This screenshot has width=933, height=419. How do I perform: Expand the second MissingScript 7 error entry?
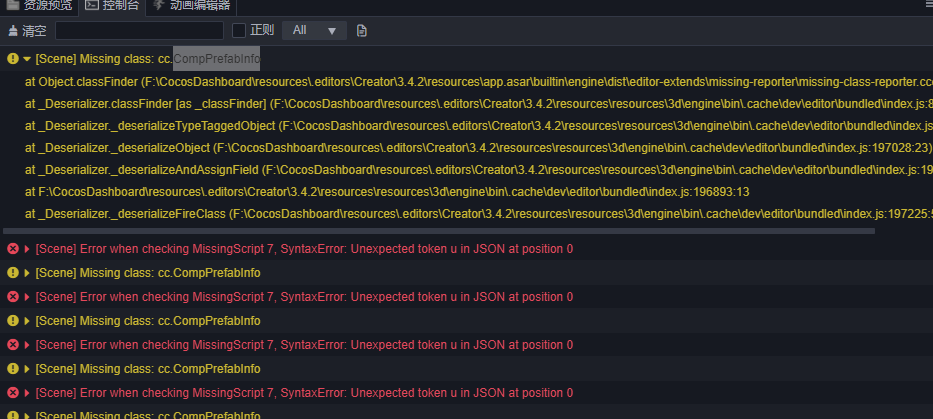(x=27, y=297)
